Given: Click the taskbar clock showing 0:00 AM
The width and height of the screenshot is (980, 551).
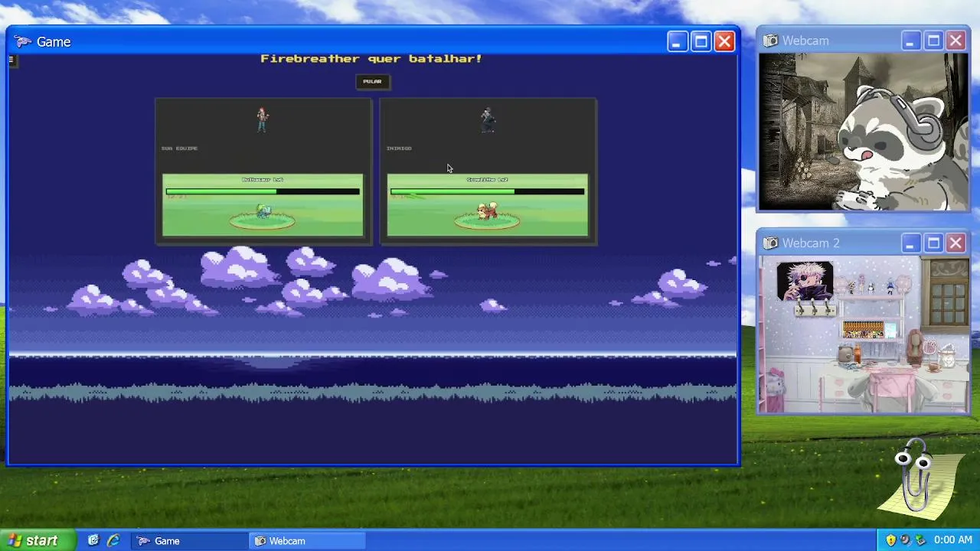Looking at the screenshot, I should [953, 540].
